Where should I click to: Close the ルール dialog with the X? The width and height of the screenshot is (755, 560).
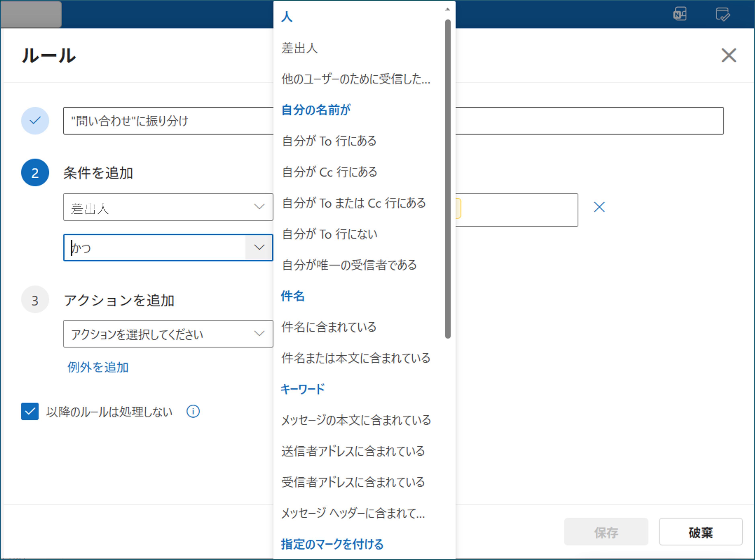point(729,55)
